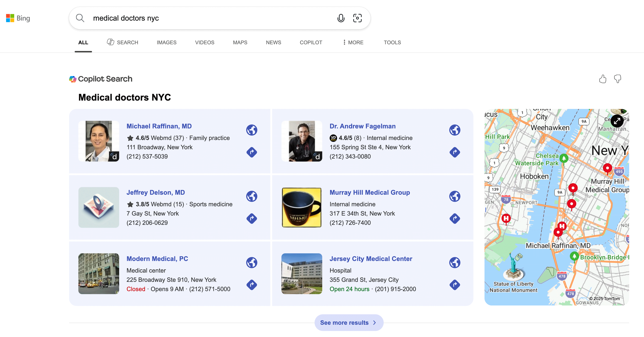Click Jersey City Medical Center building thumbnail
Image resolution: width=644 pixels, height=337 pixels.
[x=302, y=273]
